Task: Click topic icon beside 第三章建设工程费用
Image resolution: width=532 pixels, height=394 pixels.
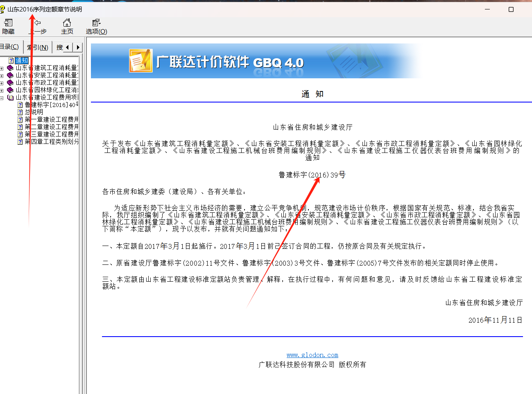Action: click(20, 134)
